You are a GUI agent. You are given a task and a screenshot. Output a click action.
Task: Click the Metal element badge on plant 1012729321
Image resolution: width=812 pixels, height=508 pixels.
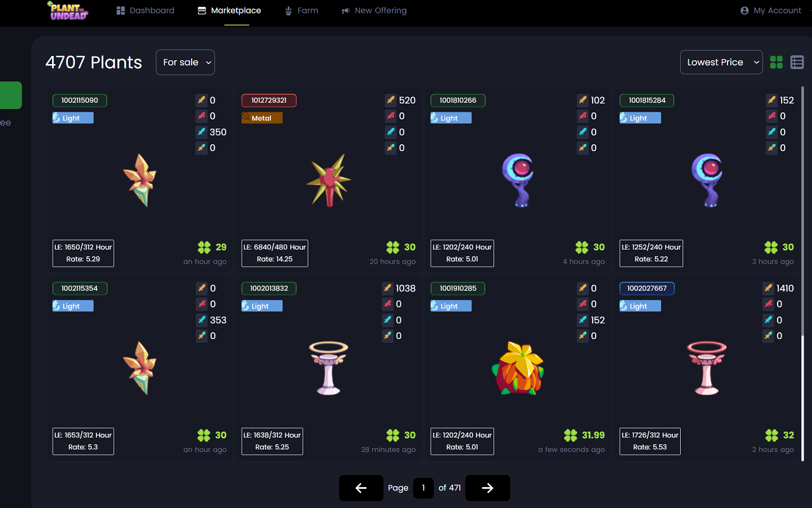tap(262, 118)
